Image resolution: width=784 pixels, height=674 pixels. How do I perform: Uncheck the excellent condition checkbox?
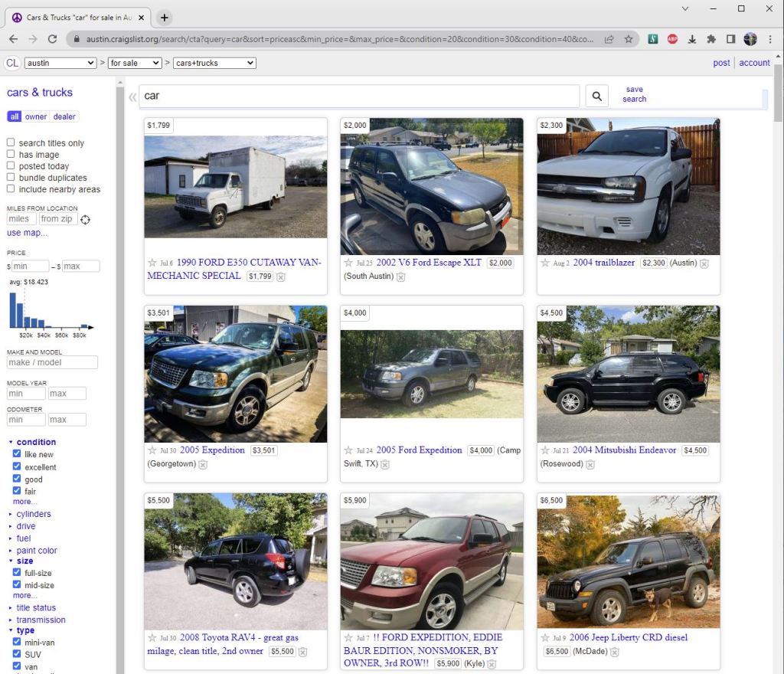[x=17, y=466]
